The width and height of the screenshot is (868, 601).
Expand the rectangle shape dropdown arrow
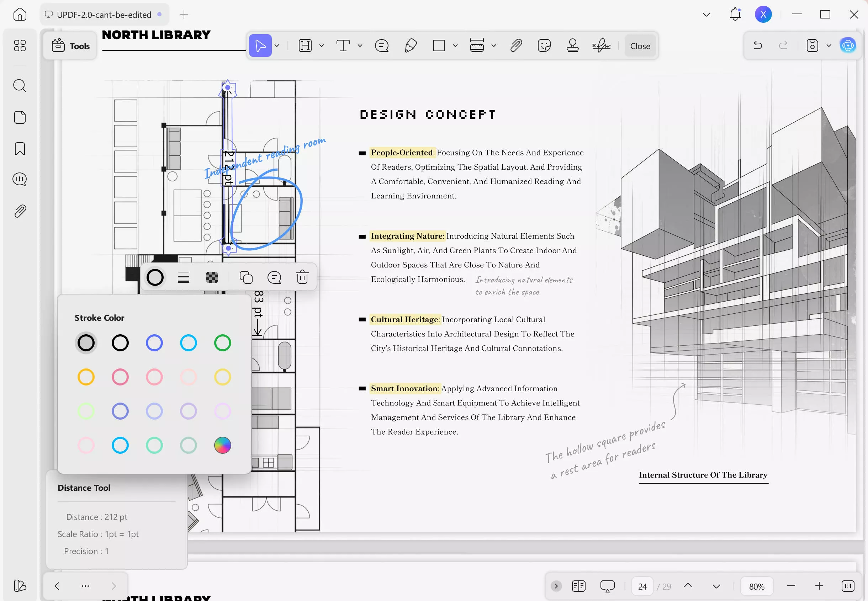(455, 46)
